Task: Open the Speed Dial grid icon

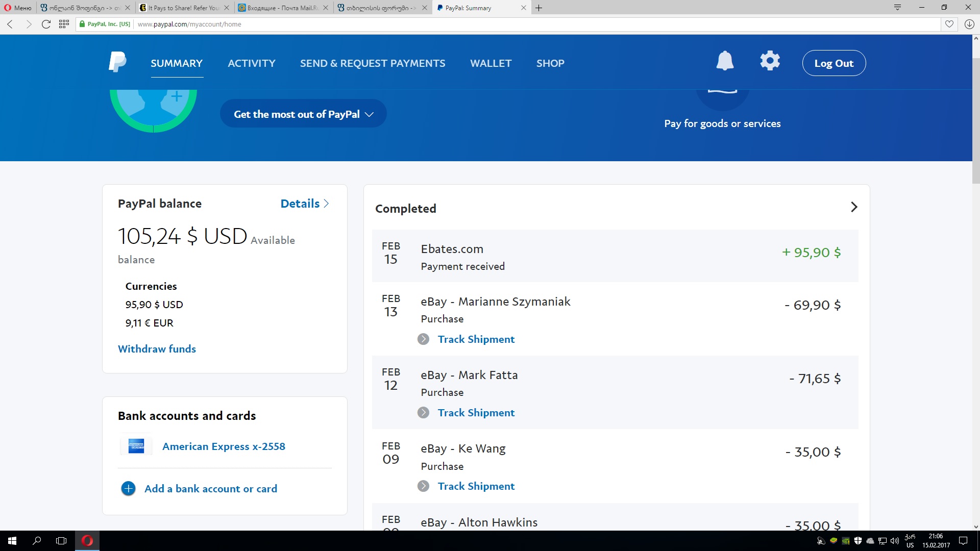Action: point(64,24)
